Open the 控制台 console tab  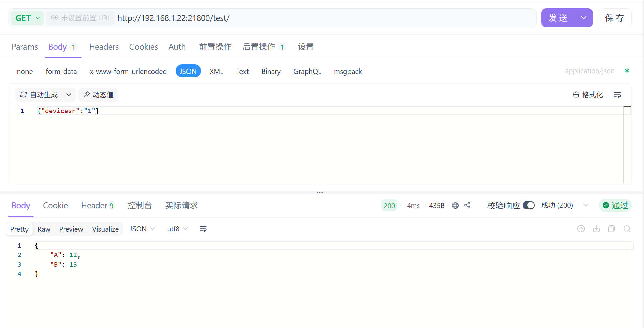140,205
